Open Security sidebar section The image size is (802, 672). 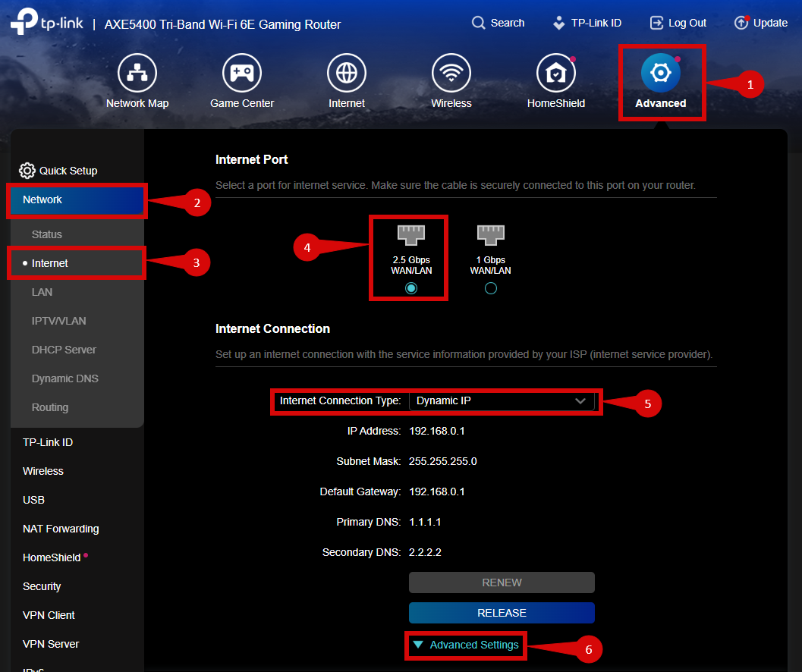coord(42,586)
